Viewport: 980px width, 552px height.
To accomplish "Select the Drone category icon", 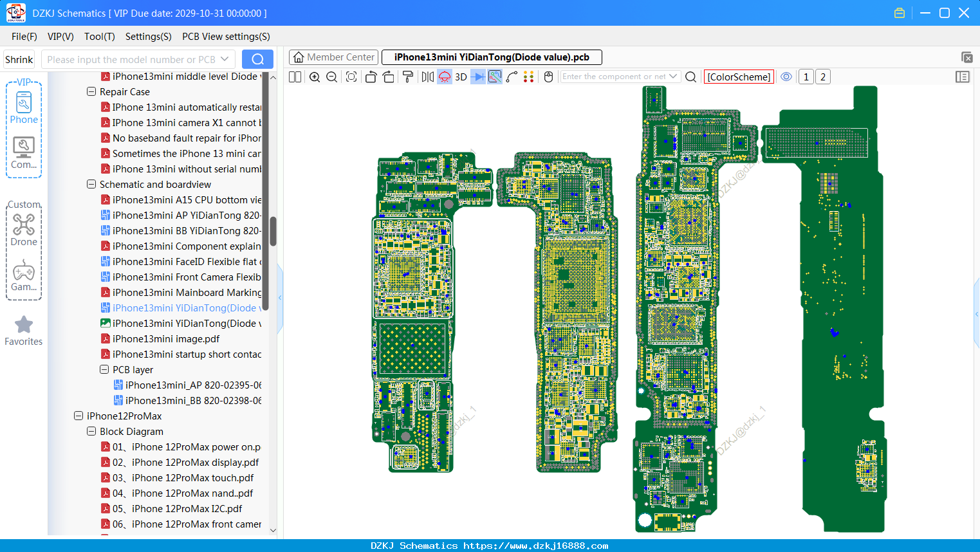I will tap(24, 230).
